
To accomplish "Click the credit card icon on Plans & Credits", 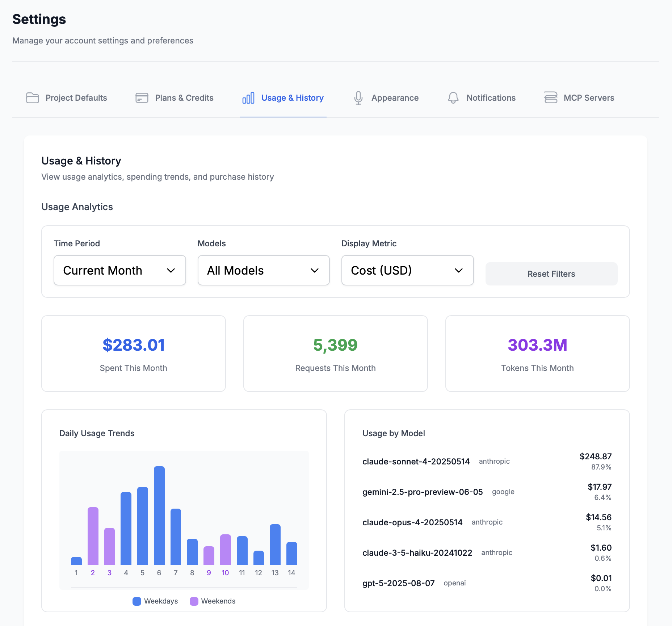I will 142,98.
